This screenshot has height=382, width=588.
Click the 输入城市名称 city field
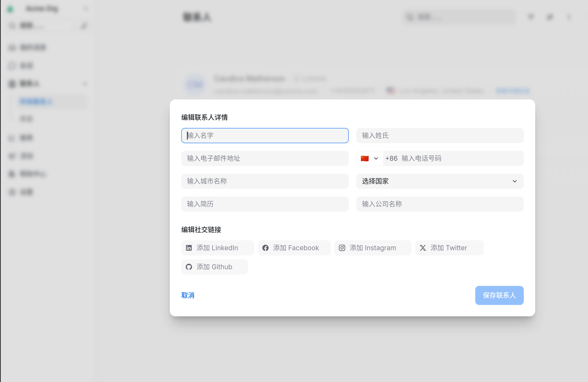click(x=265, y=181)
